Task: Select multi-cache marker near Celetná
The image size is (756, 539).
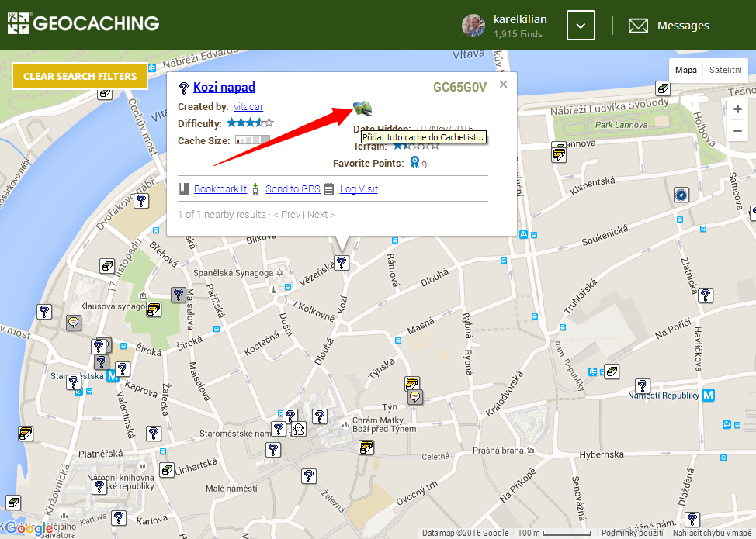Action: coord(366,447)
